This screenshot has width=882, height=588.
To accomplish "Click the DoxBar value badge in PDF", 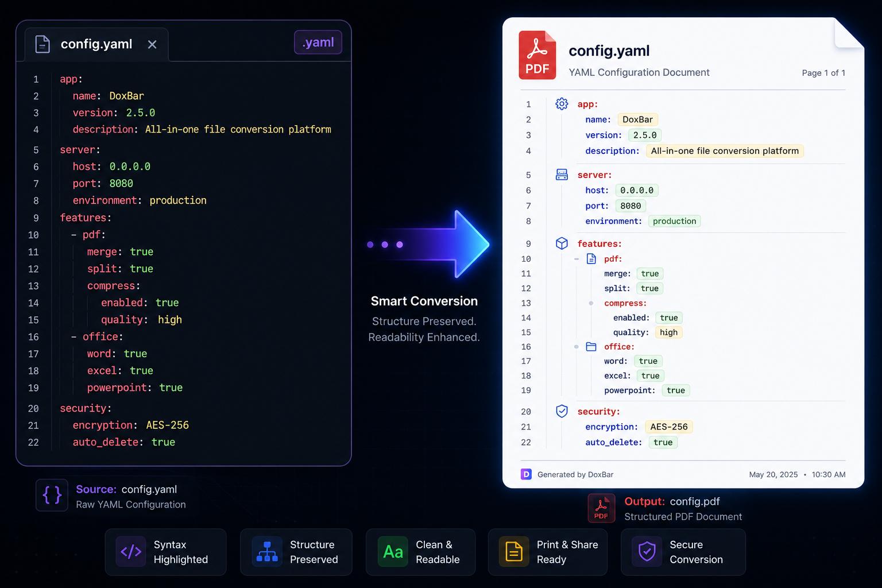I will (637, 119).
